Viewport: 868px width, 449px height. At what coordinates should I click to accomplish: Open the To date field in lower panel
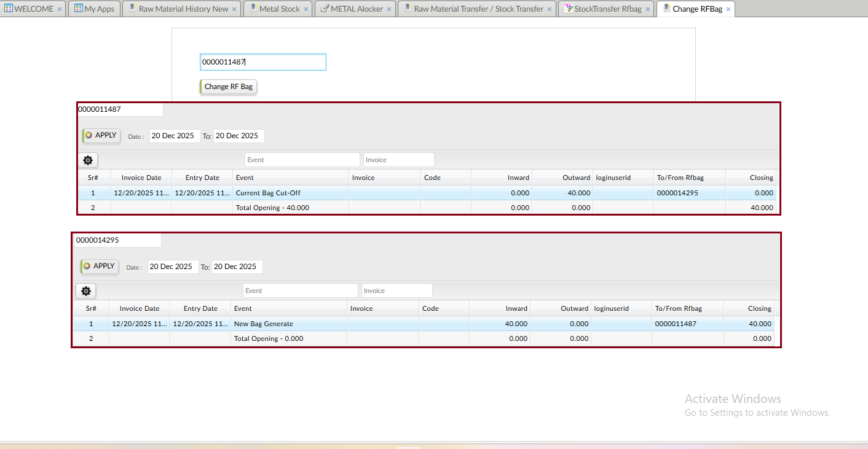click(236, 267)
